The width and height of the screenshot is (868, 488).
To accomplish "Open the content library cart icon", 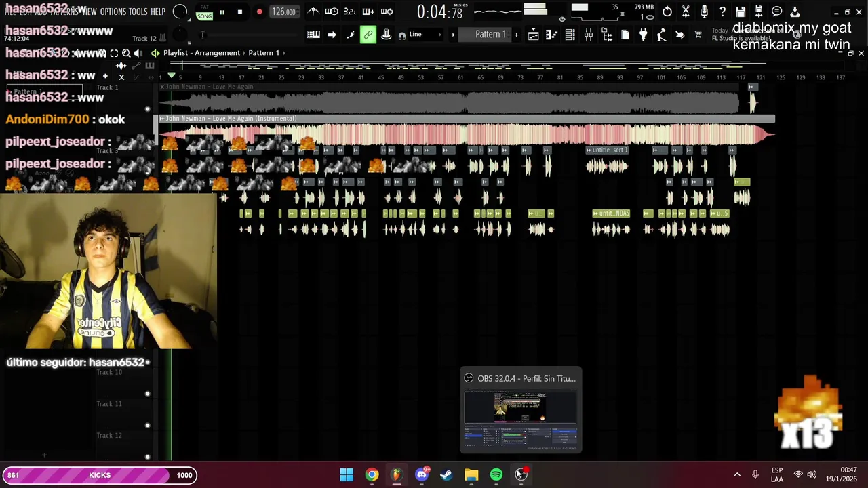I will 698,35.
